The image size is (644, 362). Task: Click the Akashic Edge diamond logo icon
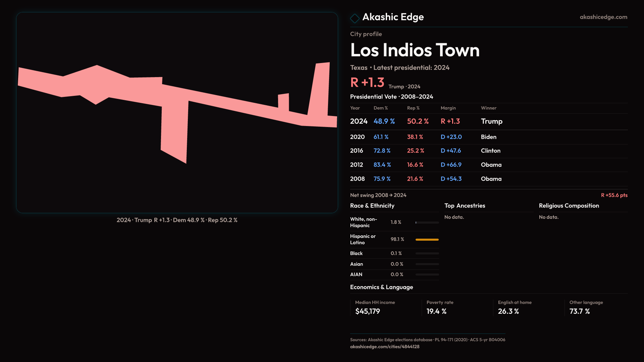pos(355,18)
